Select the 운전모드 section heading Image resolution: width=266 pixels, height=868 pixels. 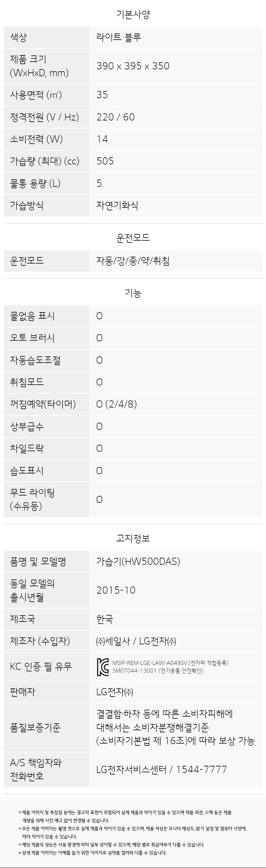tap(133, 238)
